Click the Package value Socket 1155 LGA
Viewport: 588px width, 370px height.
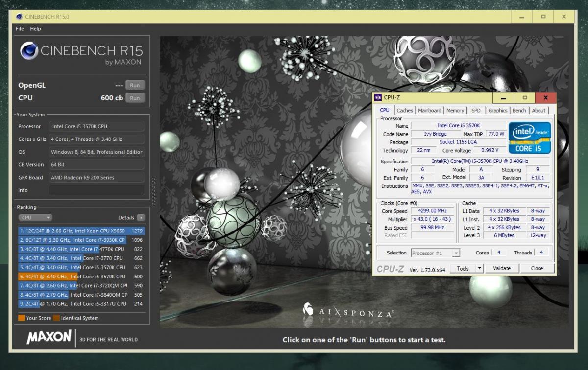(458, 142)
